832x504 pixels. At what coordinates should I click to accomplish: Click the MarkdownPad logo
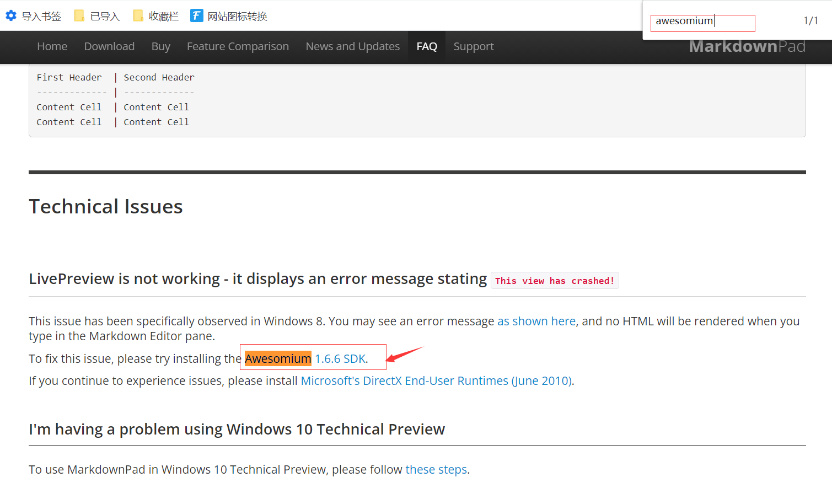coord(747,47)
